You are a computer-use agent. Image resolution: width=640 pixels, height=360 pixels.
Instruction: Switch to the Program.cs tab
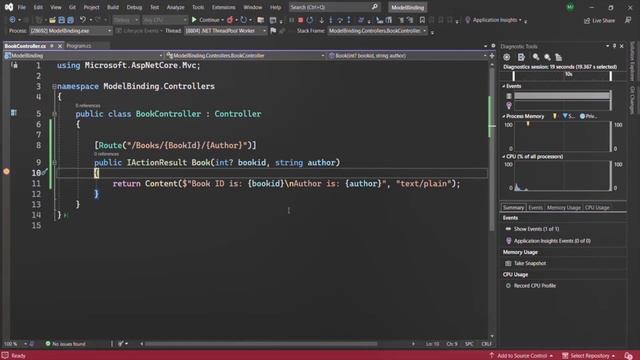click(79, 46)
